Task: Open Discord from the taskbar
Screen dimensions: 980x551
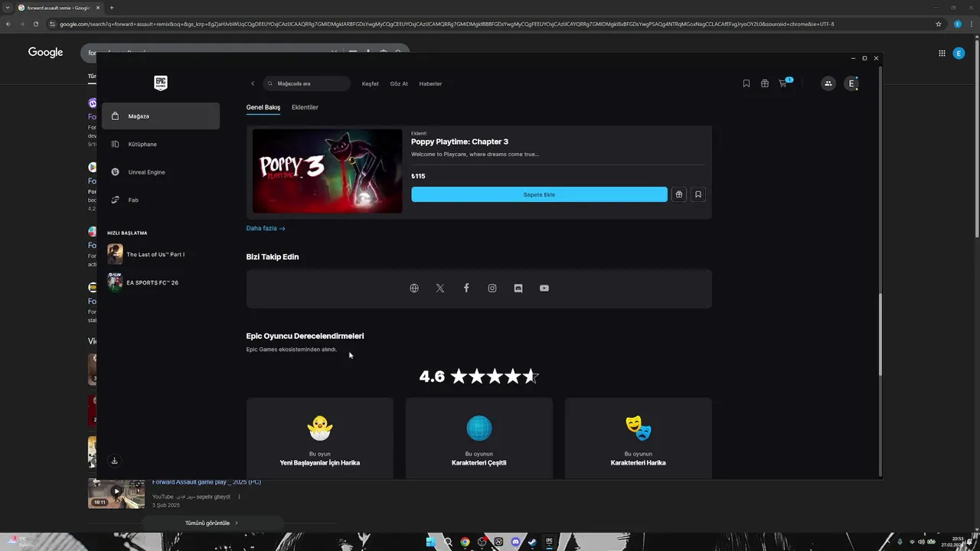Action: click(515, 542)
